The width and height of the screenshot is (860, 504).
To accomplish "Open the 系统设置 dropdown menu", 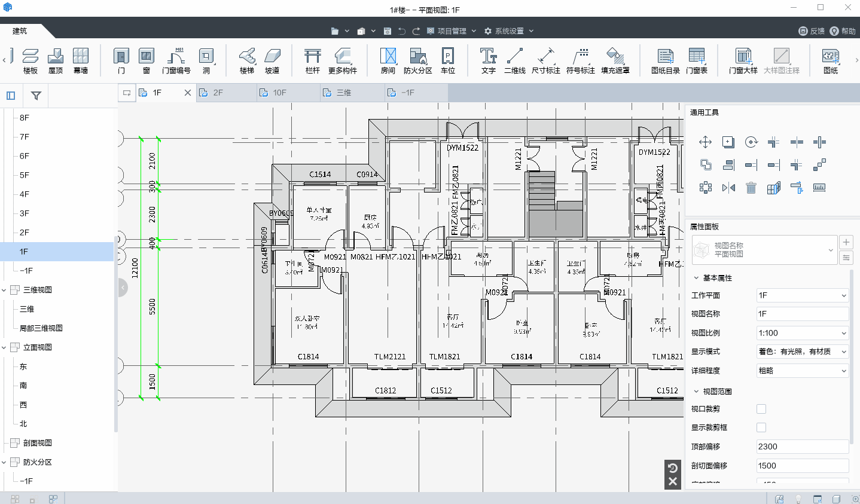I will tap(509, 31).
